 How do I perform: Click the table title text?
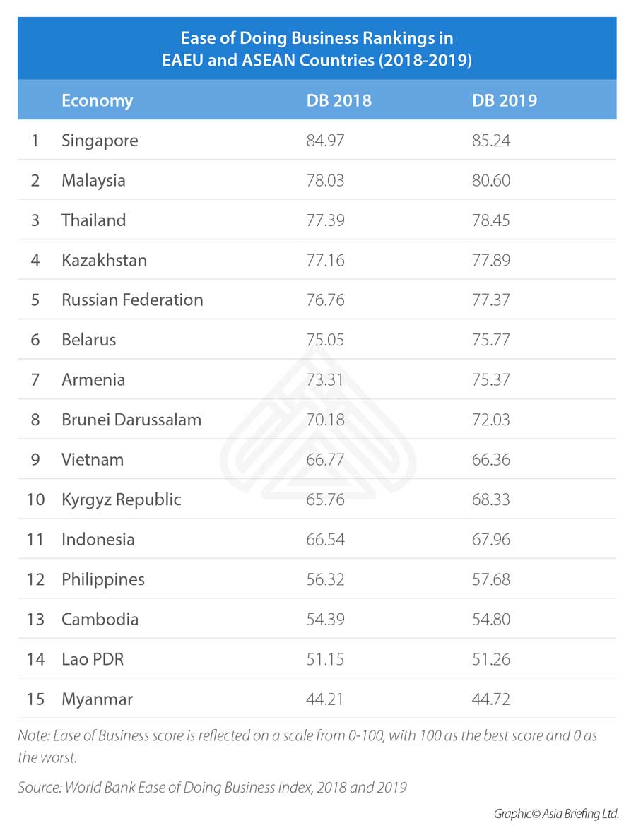(x=317, y=49)
